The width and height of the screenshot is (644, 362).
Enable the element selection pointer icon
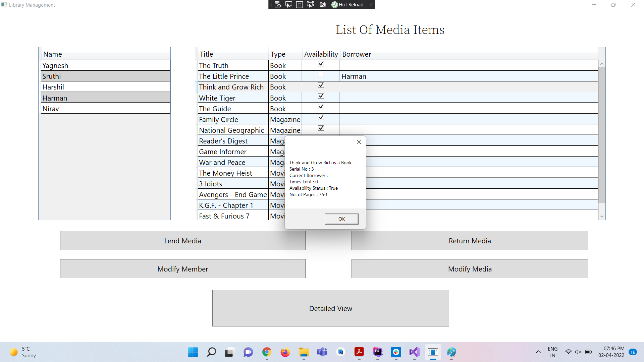click(288, 4)
